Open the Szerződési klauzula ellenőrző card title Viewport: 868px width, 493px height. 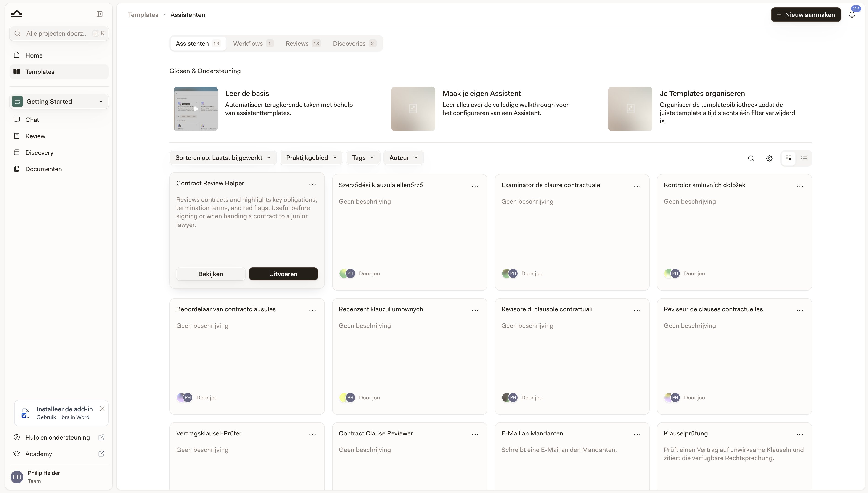point(381,185)
